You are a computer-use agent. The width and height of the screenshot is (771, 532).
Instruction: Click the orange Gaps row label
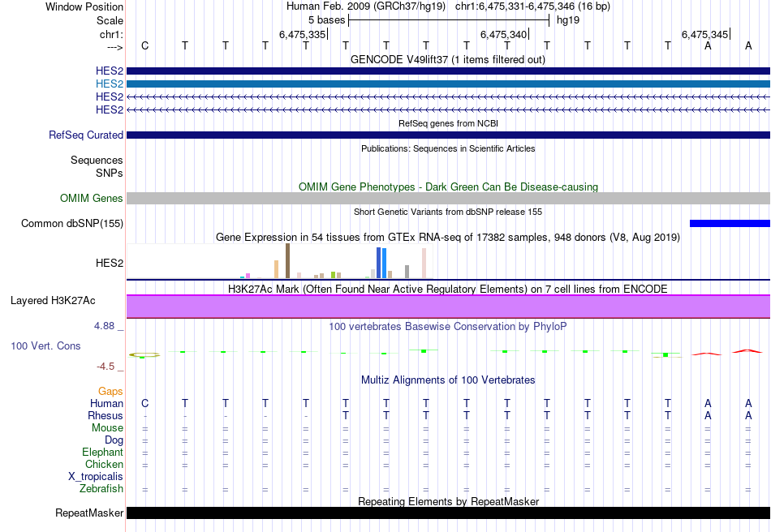(110, 392)
